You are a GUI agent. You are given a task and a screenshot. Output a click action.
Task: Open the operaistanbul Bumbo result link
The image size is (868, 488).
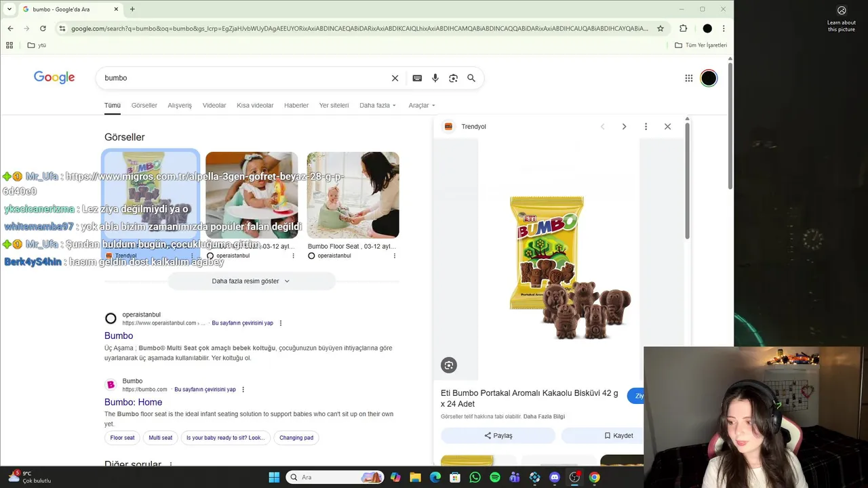click(119, 336)
